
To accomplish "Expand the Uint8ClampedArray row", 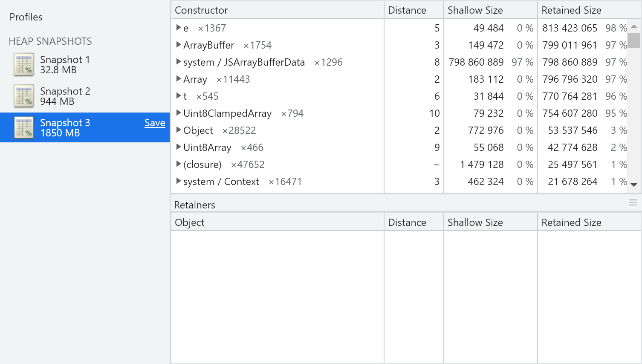I will point(179,113).
